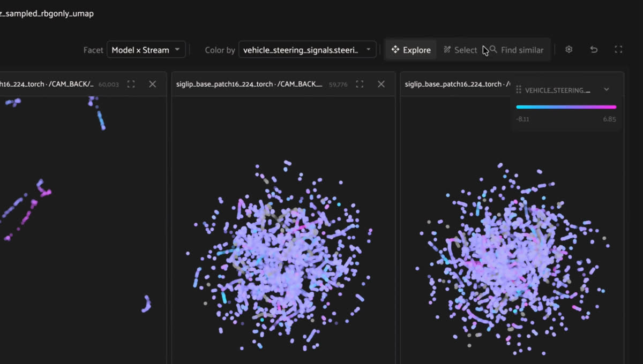The height and width of the screenshot is (364, 643).
Task: Click the undo arrow icon in the toolbar
Action: [594, 49]
